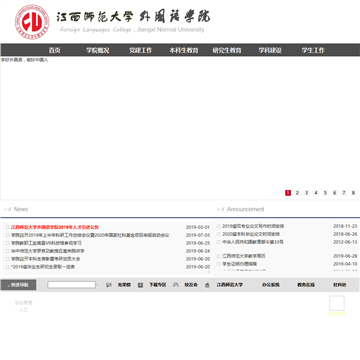Open the VR科技馆参观学习 news item
Image resolution: width=360 pixels, height=360 pixels.
[x=46, y=243]
